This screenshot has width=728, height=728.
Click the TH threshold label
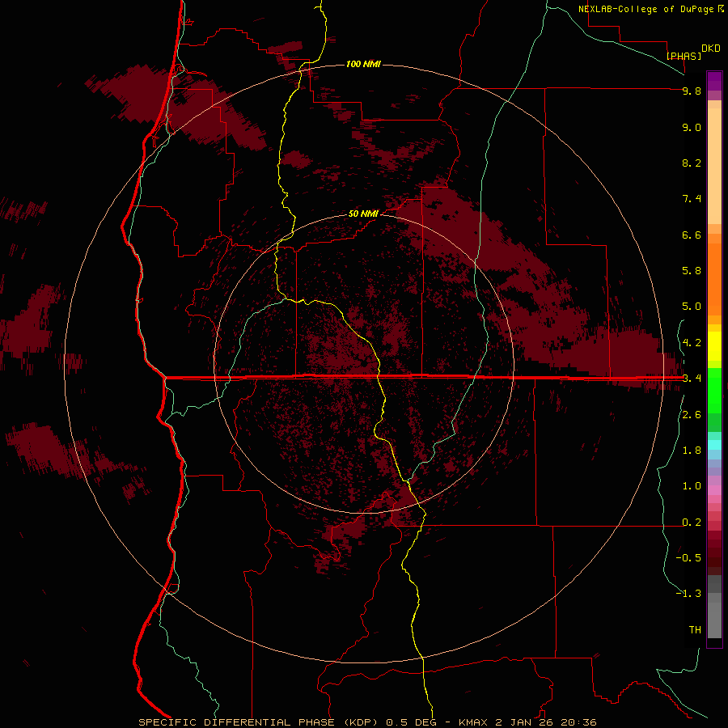click(695, 630)
